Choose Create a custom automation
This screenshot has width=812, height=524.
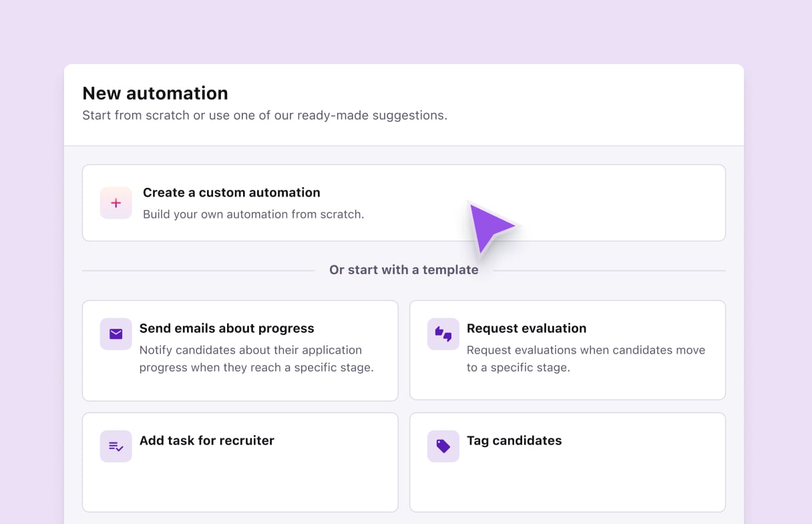(x=403, y=203)
